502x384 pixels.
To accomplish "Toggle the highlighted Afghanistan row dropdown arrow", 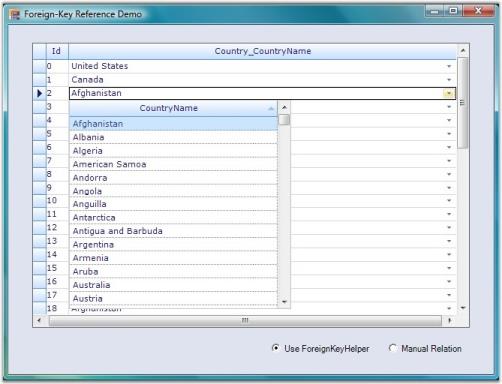I will point(449,93).
